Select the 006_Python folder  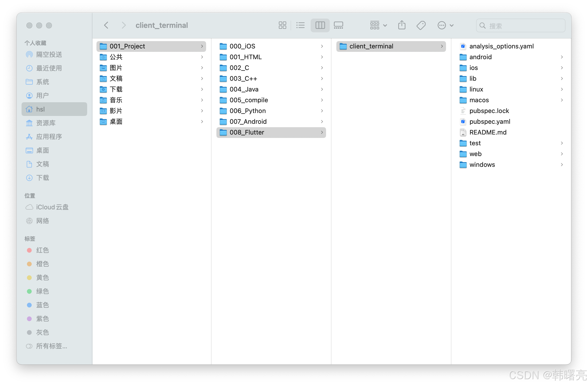[x=271, y=111]
